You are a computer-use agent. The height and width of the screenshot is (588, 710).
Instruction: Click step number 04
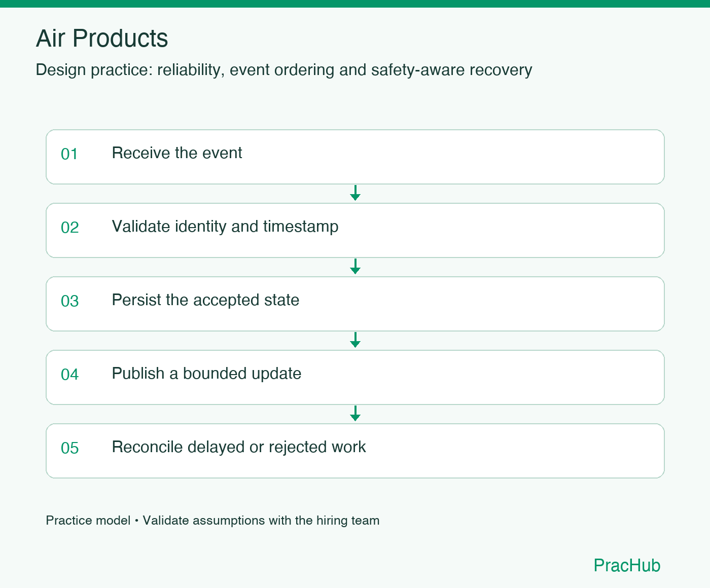[x=70, y=375]
